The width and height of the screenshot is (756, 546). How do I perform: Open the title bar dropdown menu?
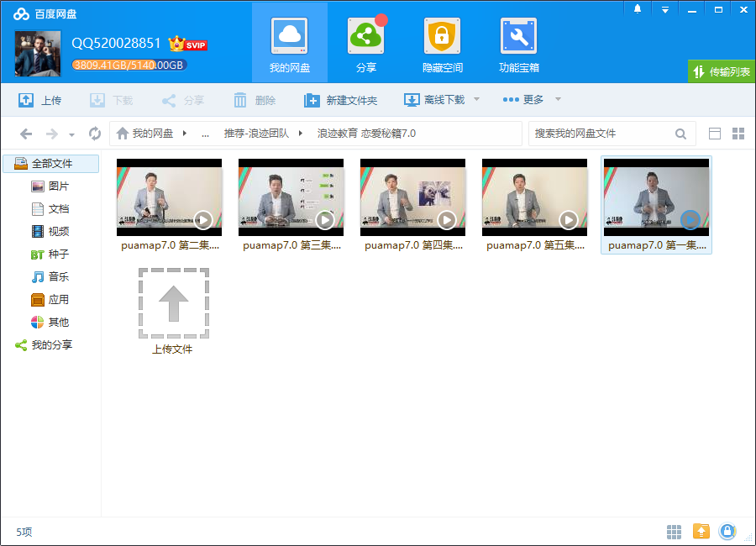point(665,9)
